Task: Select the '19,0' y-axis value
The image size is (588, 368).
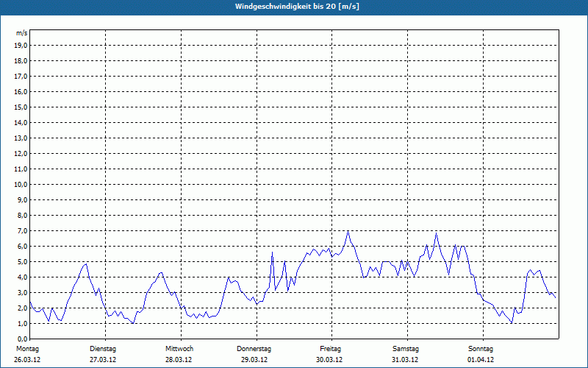Action: pos(21,46)
